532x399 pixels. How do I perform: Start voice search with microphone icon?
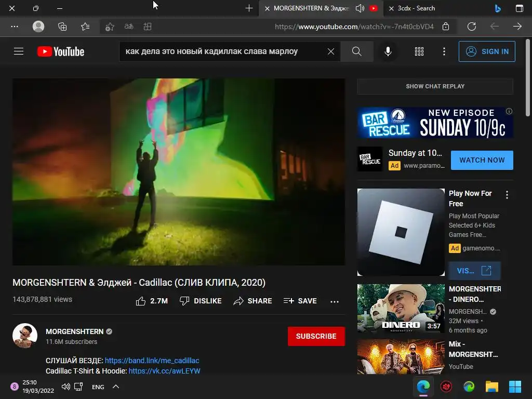388,51
